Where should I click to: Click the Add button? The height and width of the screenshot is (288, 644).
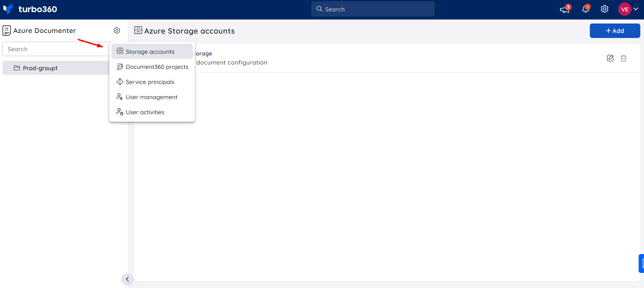point(615,31)
